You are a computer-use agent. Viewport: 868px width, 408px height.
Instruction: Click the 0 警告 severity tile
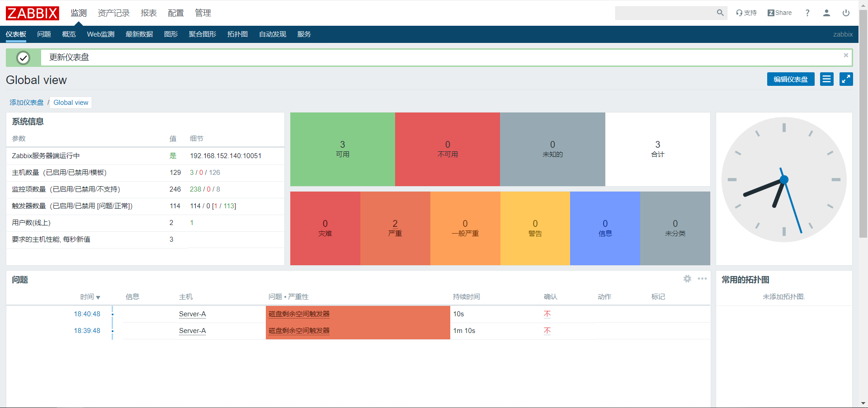pyautogui.click(x=535, y=228)
